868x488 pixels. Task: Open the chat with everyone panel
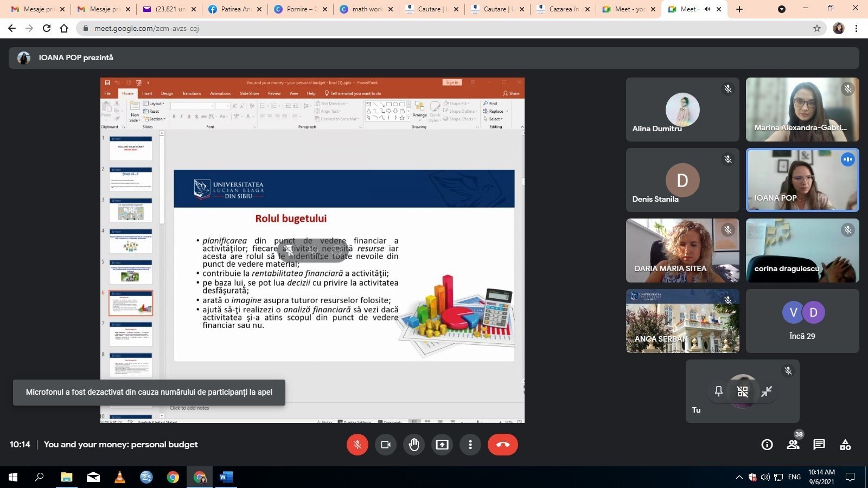coord(819,445)
